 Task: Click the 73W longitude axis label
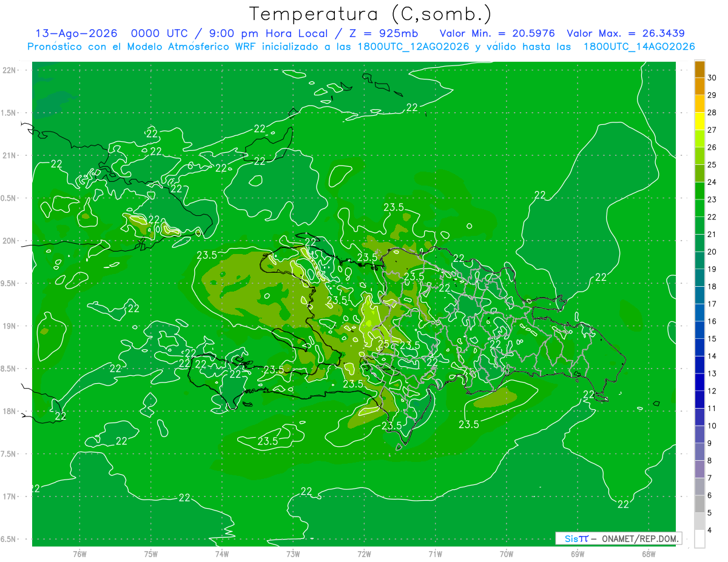tap(293, 554)
